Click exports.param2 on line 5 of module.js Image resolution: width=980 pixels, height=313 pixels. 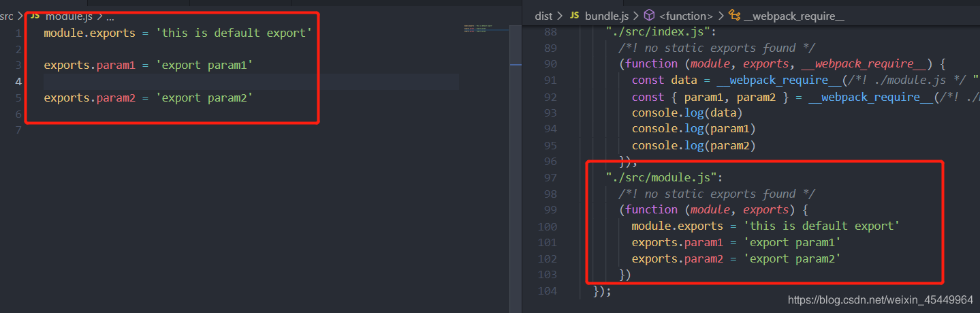click(90, 98)
